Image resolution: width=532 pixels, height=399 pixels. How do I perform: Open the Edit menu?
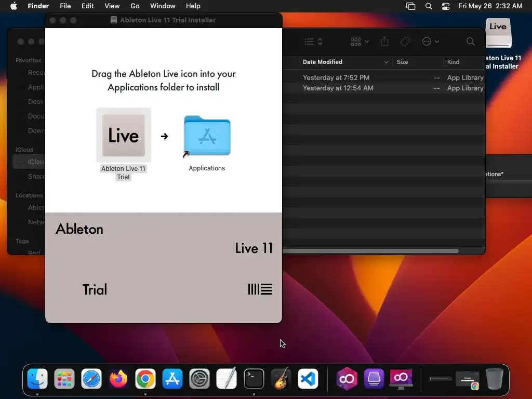(x=87, y=6)
